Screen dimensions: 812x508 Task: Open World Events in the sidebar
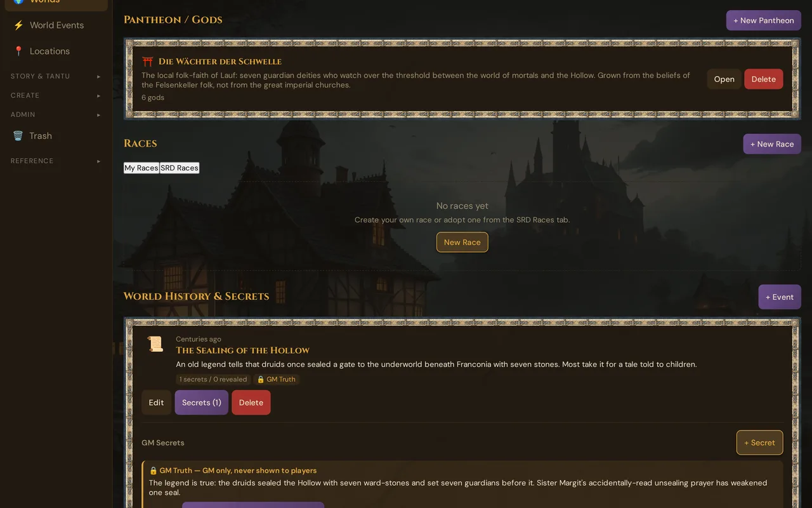pyautogui.click(x=56, y=25)
